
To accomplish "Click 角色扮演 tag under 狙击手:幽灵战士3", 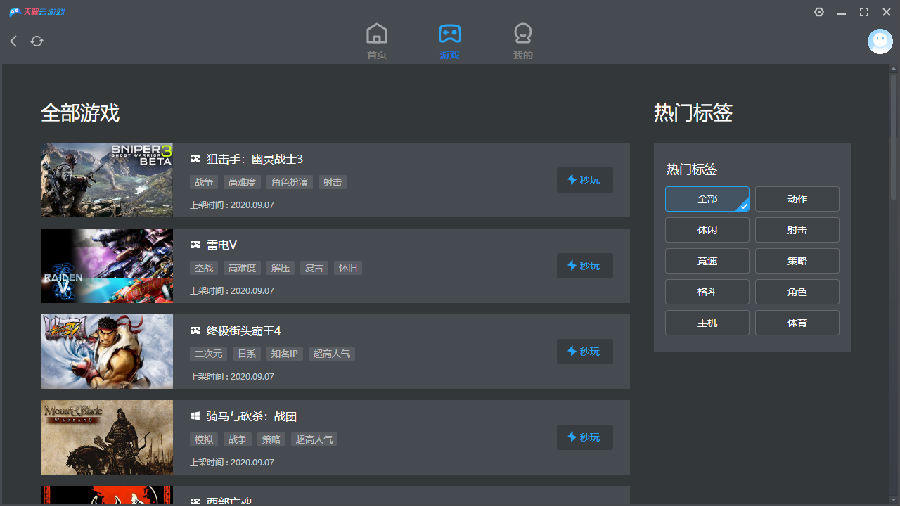I will tap(289, 182).
